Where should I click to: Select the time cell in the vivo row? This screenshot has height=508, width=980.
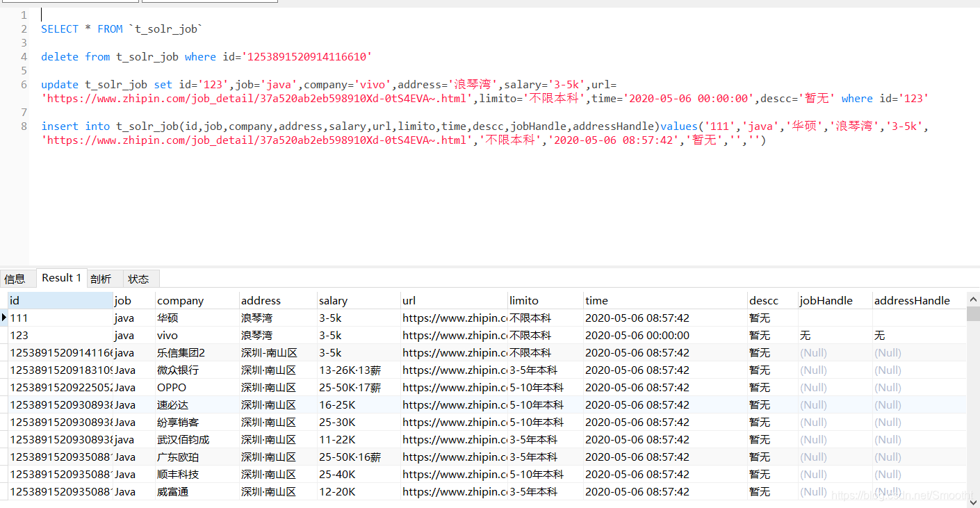tap(665, 335)
